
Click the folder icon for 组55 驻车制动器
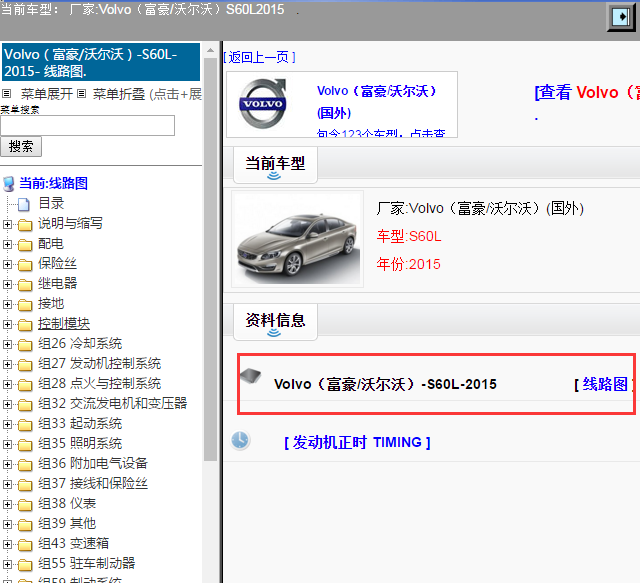tap(25, 565)
